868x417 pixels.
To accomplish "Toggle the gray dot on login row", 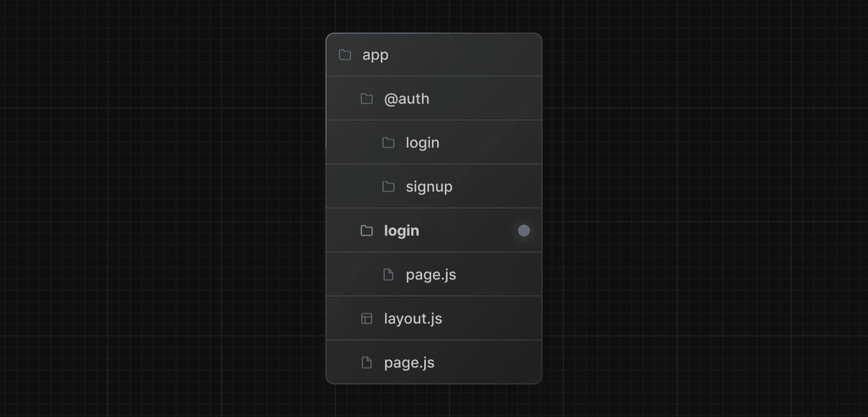I will point(524,231).
